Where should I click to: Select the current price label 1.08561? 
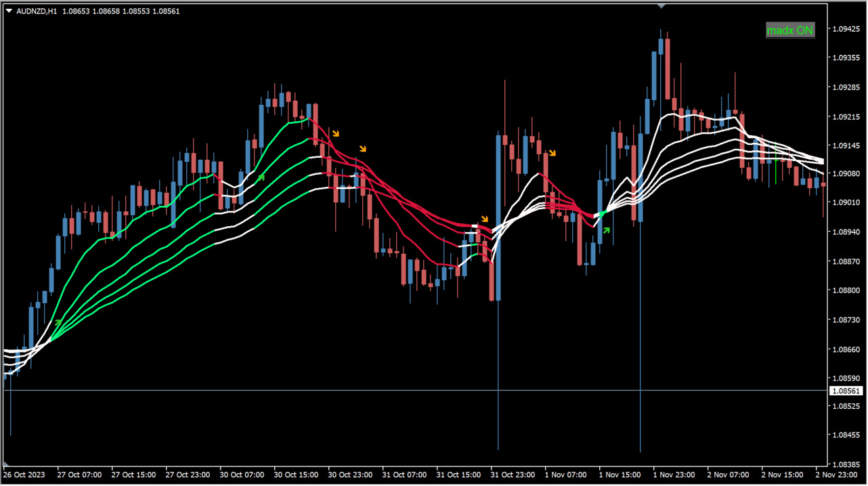click(x=846, y=391)
